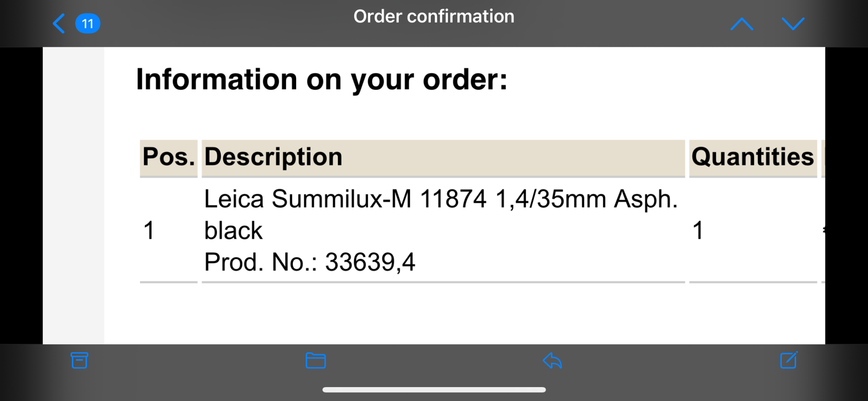The image size is (868, 401).
Task: Reply to email with the reply arrow
Action: click(552, 360)
